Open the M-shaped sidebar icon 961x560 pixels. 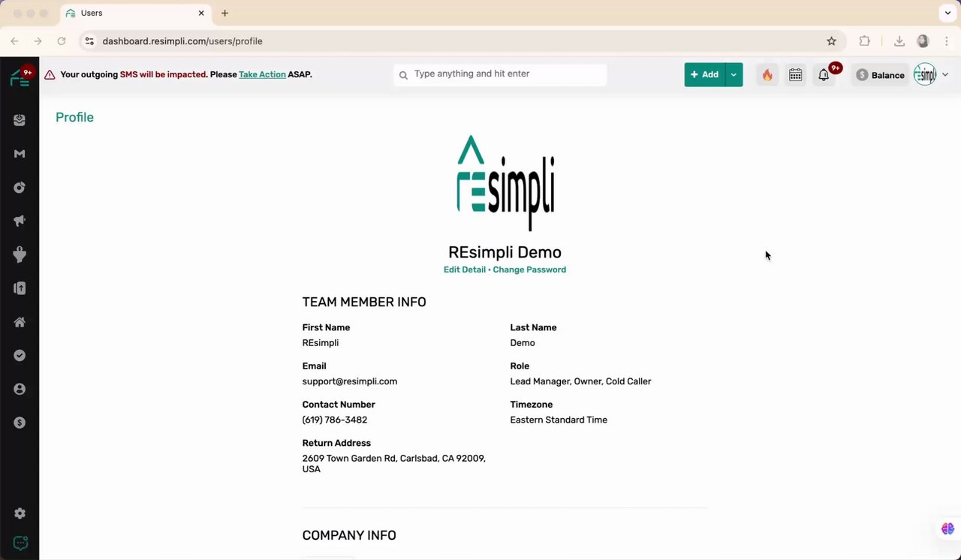(20, 154)
